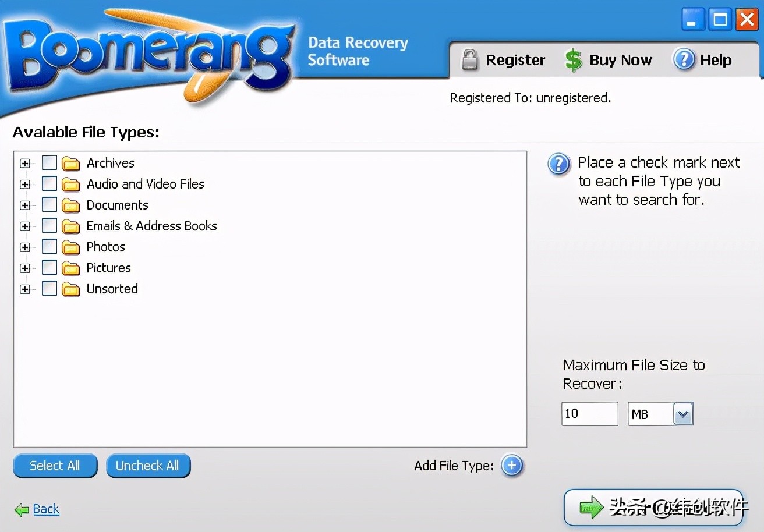Click the Photos folder icon
The height and width of the screenshot is (532, 764).
point(71,247)
